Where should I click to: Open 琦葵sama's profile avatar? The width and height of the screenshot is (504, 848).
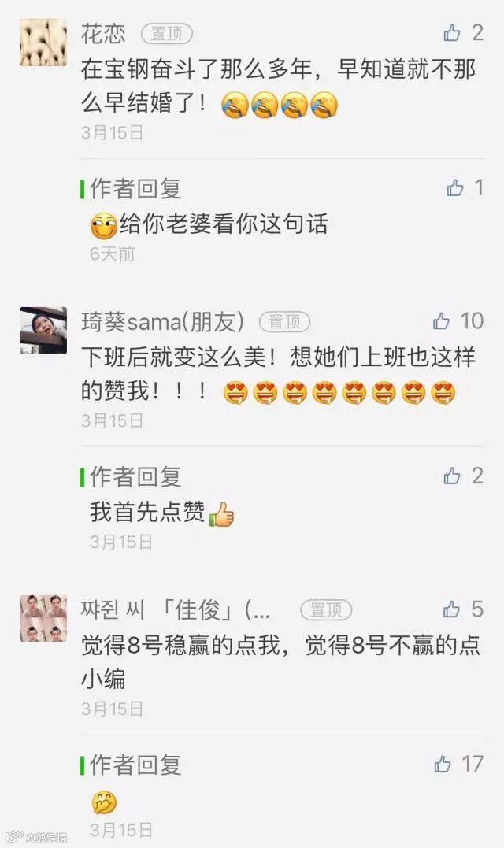(x=43, y=331)
